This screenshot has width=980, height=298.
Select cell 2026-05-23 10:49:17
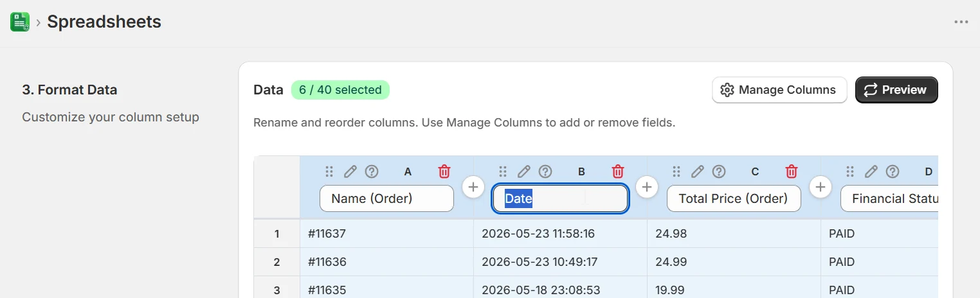pos(560,262)
